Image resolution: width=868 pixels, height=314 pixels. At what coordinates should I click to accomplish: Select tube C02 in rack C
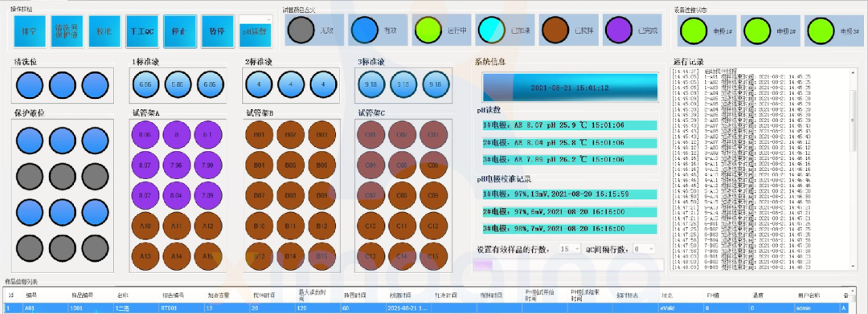403,135
